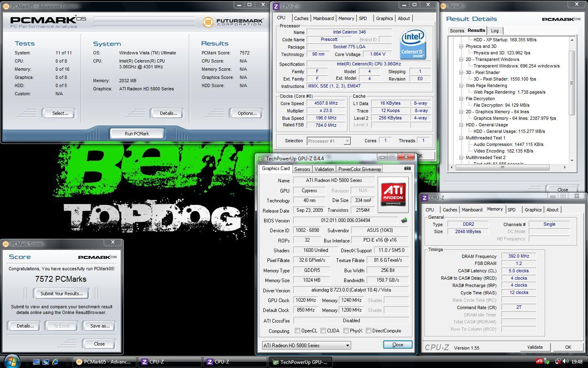Switch to Sensors tab in GPU-Z
This screenshot has height=368, width=588.
[x=302, y=169]
